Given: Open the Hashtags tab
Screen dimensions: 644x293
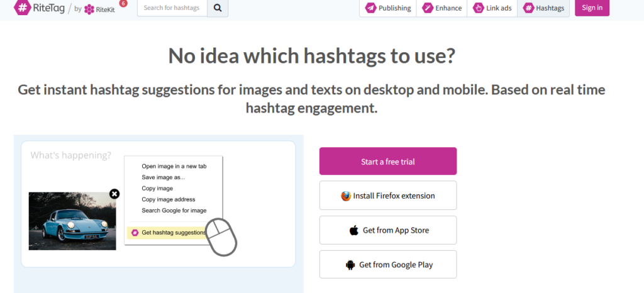Looking at the screenshot, I should [x=543, y=8].
